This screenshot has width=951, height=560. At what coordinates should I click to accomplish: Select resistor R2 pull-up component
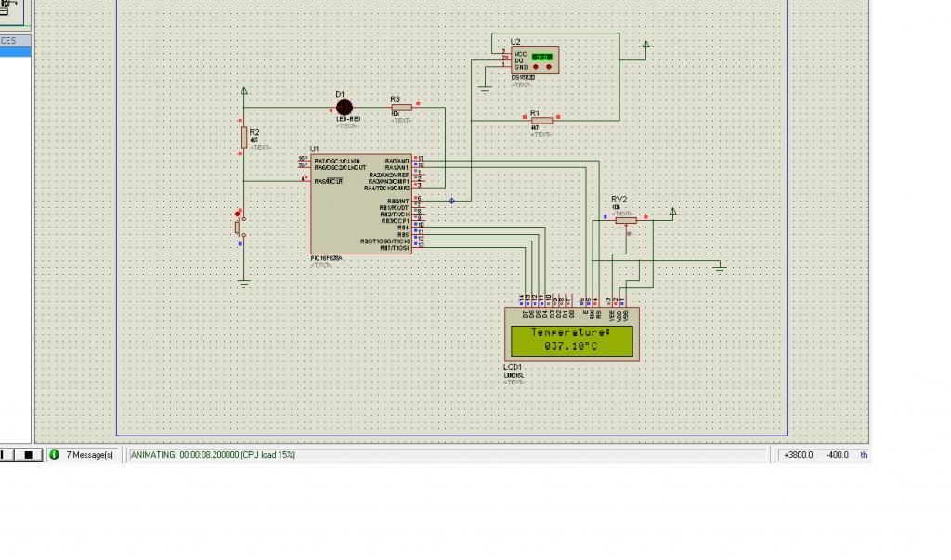click(244, 137)
